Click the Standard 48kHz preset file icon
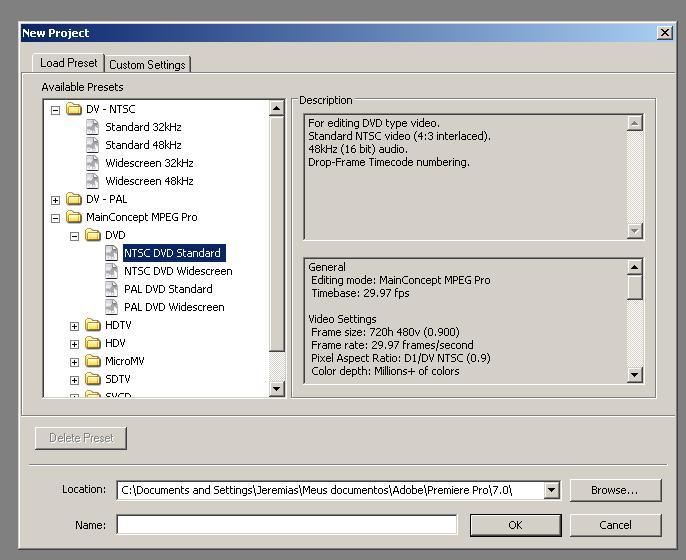 click(92, 145)
